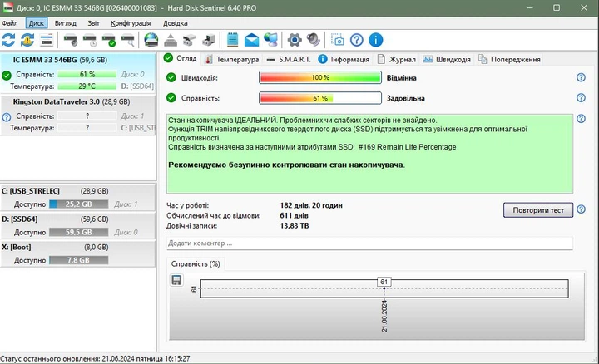Click help icon next to Справність bar
Viewport: 599px width, 364px height.
[581, 98]
